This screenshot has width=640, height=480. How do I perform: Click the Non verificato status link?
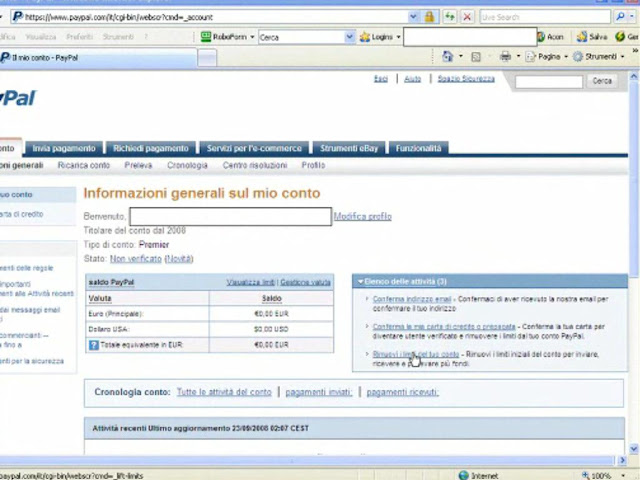pos(136,259)
